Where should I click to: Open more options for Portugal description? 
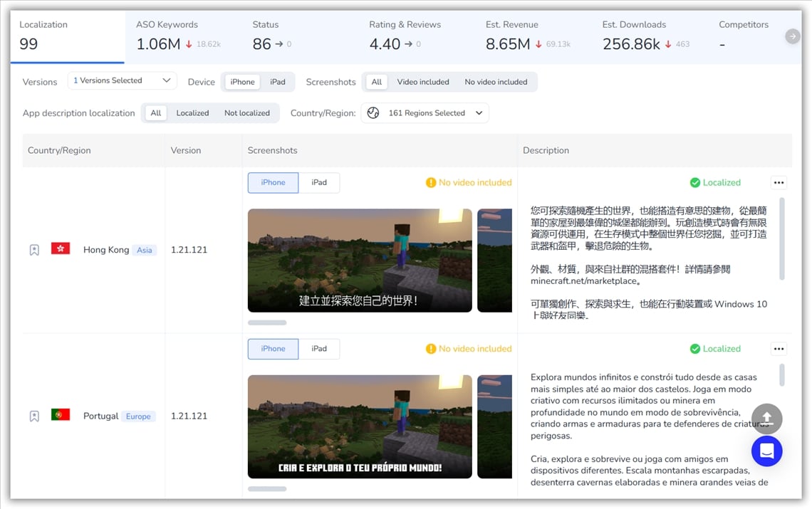pos(779,349)
